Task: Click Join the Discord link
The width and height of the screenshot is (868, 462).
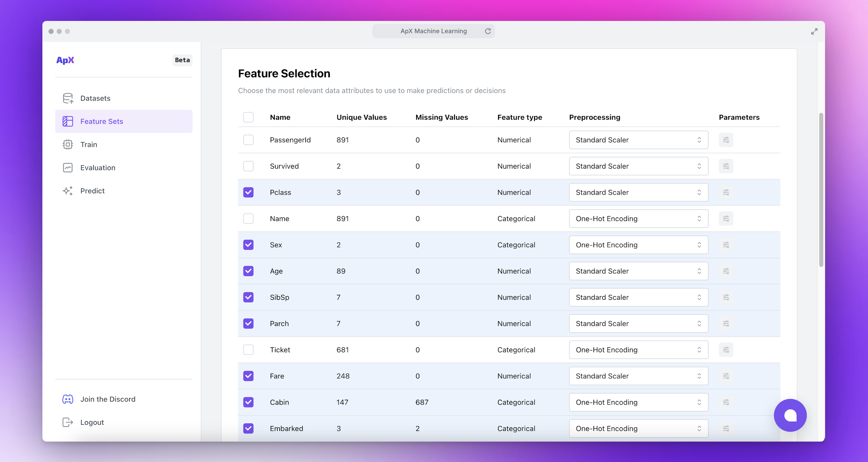Action: point(107,399)
